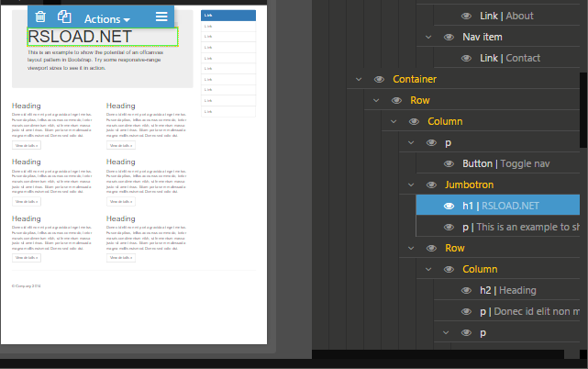Select 'Button | Toggle nav' in the tree
Image resolution: width=588 pixels, height=369 pixels.
[505, 163]
